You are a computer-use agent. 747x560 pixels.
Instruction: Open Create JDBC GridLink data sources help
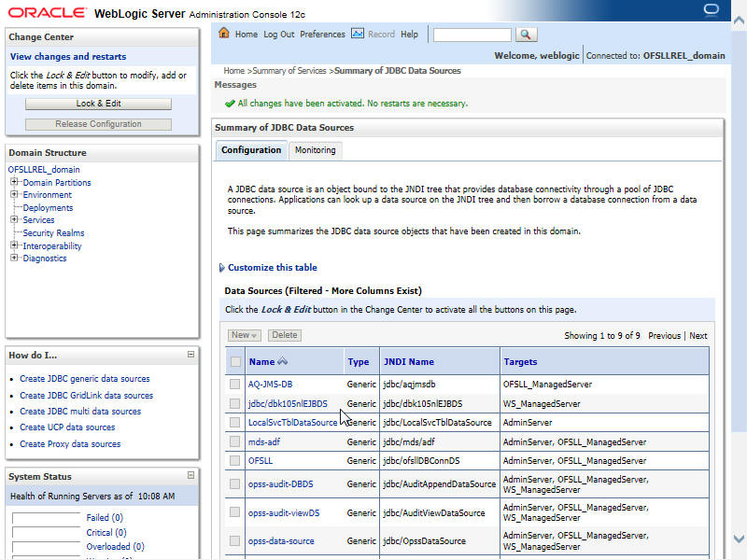click(86, 395)
